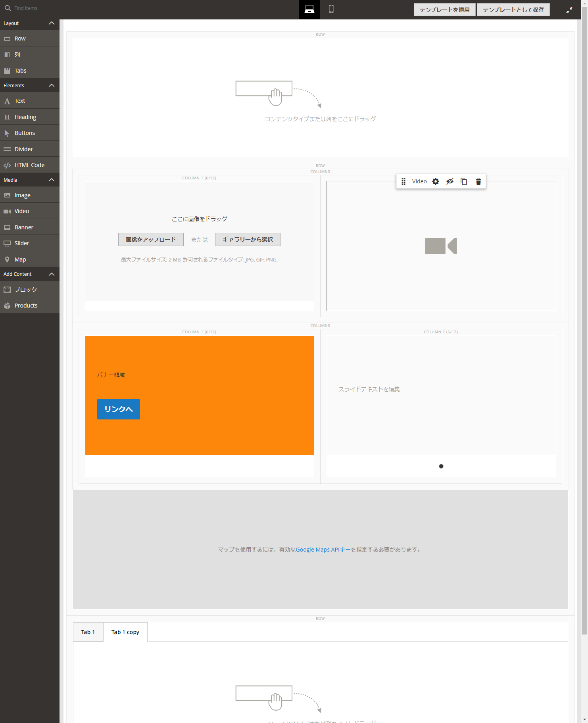
Task: Hide the Video element with eye icon
Action: point(450,181)
